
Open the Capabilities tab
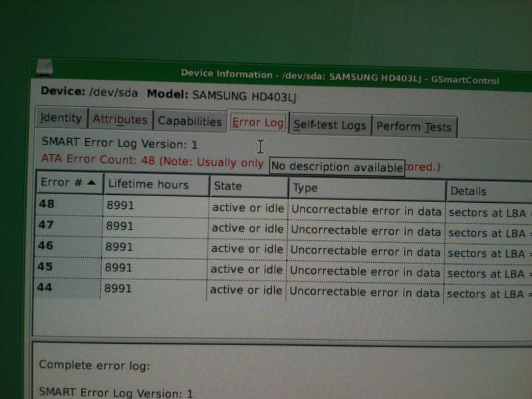[x=190, y=121]
